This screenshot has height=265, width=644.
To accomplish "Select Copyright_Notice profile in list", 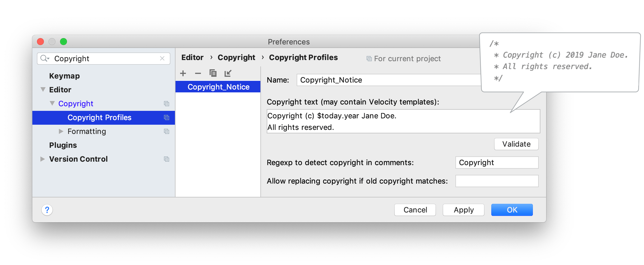I will pyautogui.click(x=218, y=87).
